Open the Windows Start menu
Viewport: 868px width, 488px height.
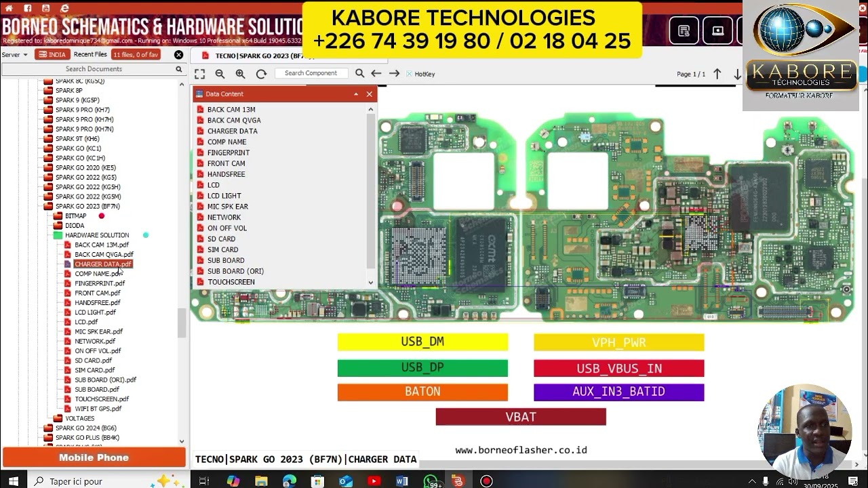[13, 481]
